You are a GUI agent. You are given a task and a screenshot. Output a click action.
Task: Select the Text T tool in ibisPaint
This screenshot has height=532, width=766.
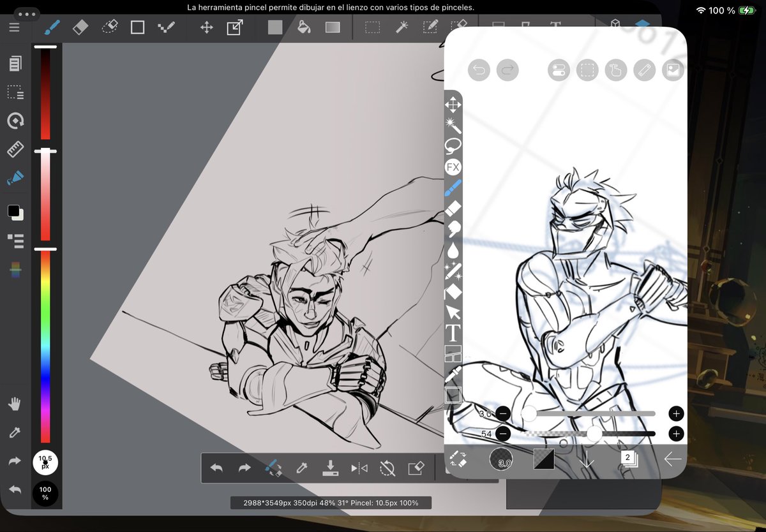coord(453,332)
